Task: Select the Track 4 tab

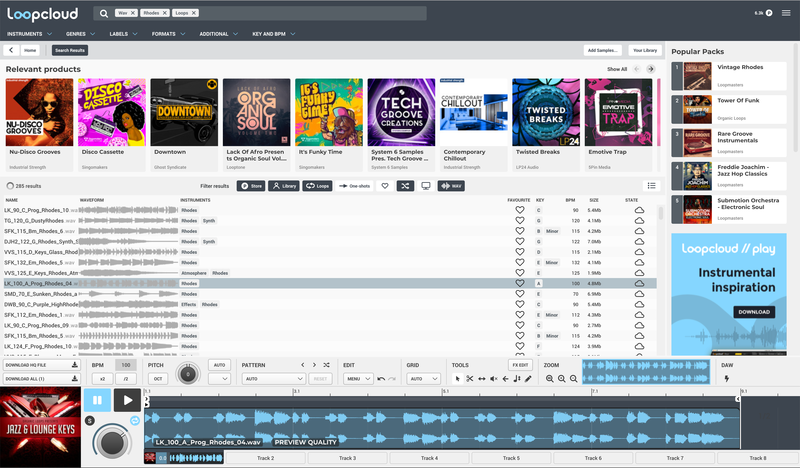Action: 428,458
